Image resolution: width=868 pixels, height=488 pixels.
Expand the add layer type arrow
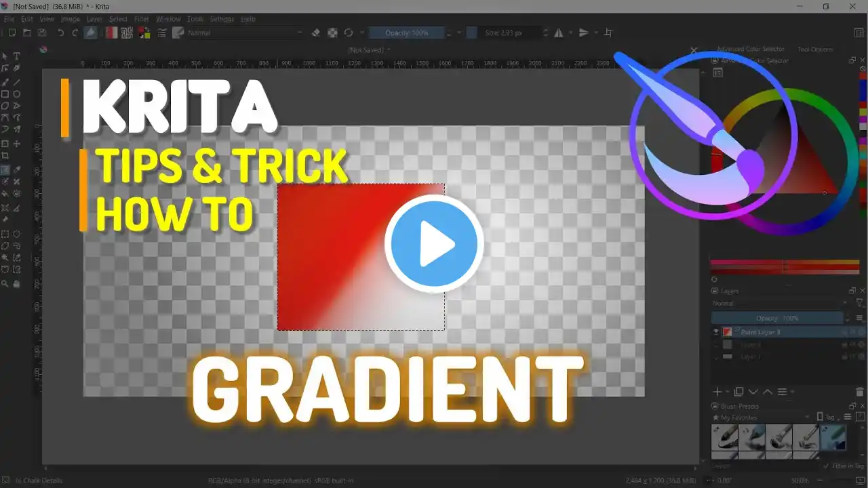click(727, 392)
